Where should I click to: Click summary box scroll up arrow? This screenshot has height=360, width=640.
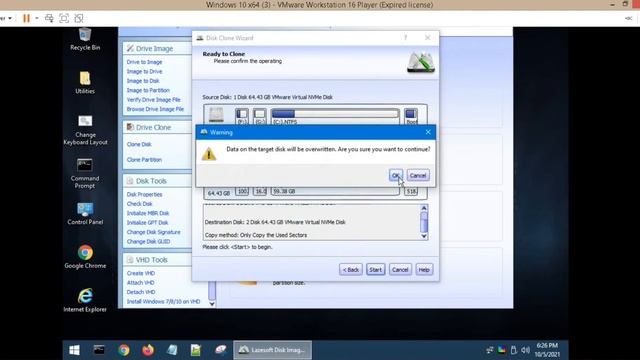(424, 208)
